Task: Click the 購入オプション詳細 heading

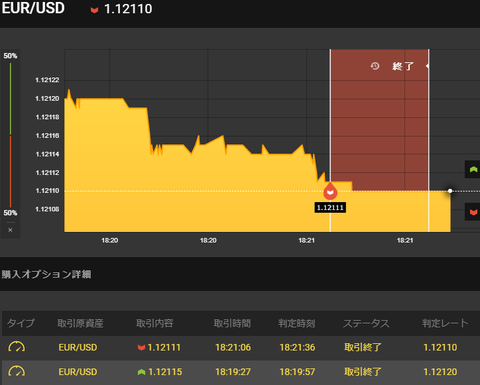Action: pyautogui.click(x=46, y=274)
